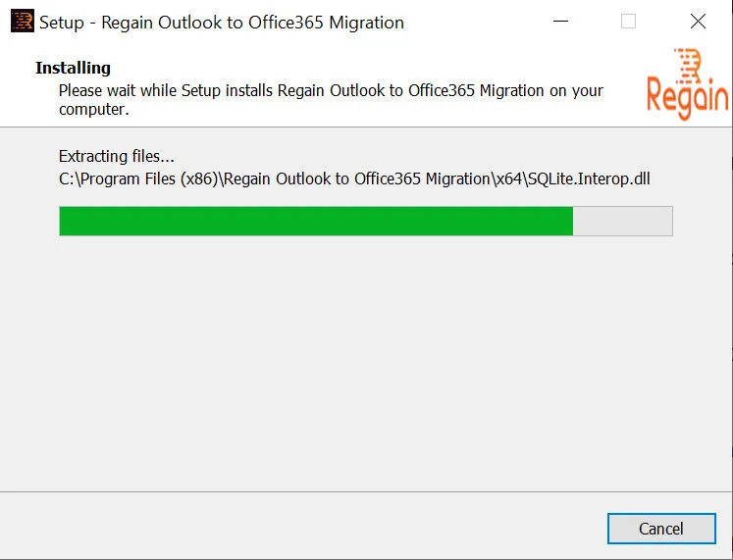The width and height of the screenshot is (733, 560).
Task: Close the installer with the X button
Action: tap(698, 21)
